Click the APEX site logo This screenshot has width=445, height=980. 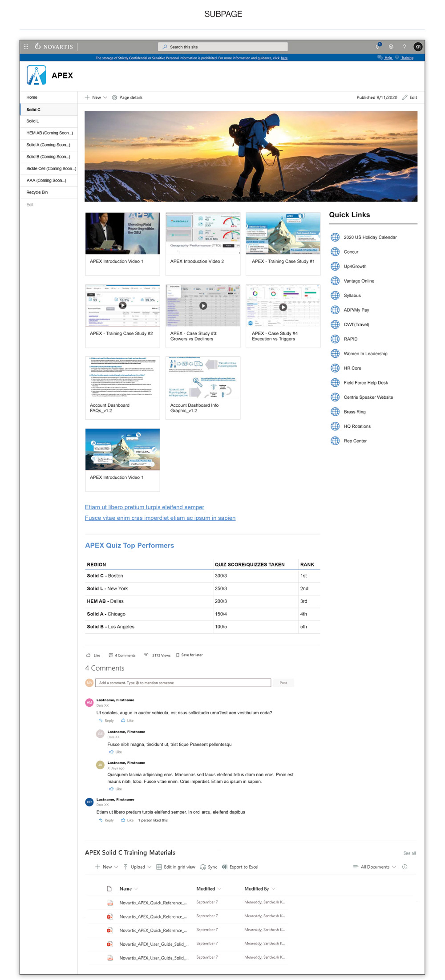click(36, 75)
